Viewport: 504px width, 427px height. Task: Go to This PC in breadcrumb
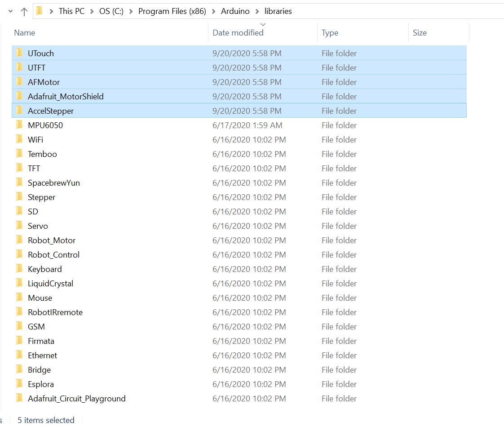click(x=71, y=11)
